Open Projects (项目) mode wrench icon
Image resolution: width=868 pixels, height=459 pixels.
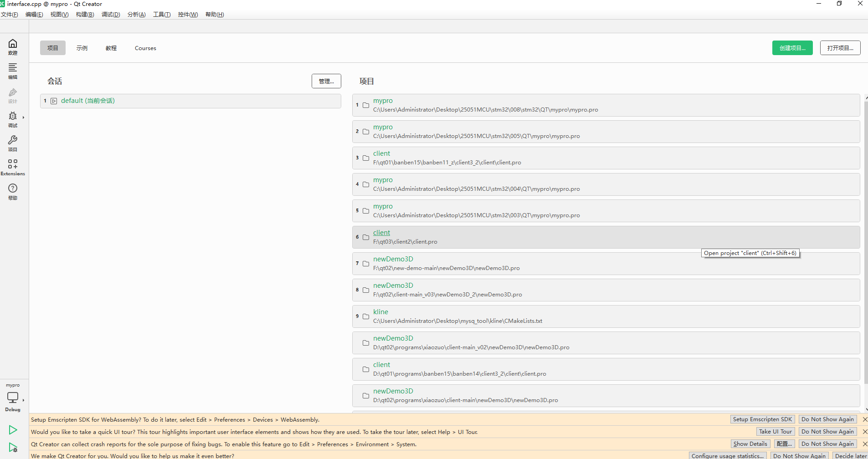coord(13,144)
